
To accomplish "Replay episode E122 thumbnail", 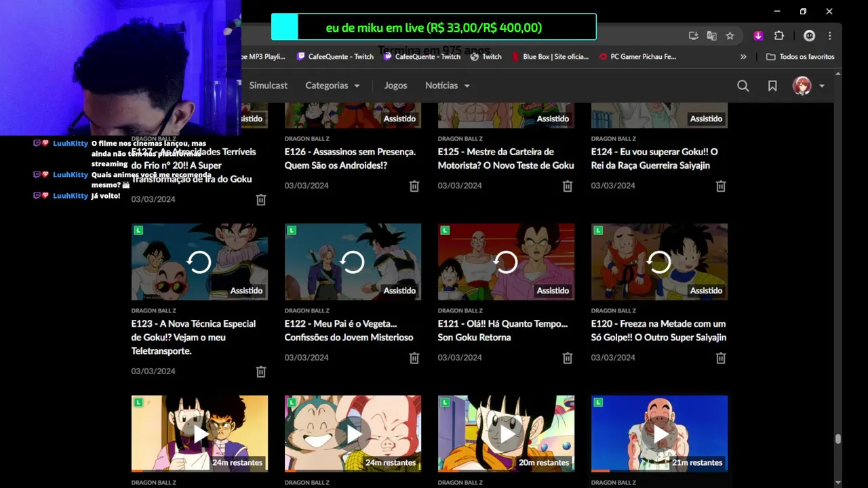I will [x=353, y=262].
